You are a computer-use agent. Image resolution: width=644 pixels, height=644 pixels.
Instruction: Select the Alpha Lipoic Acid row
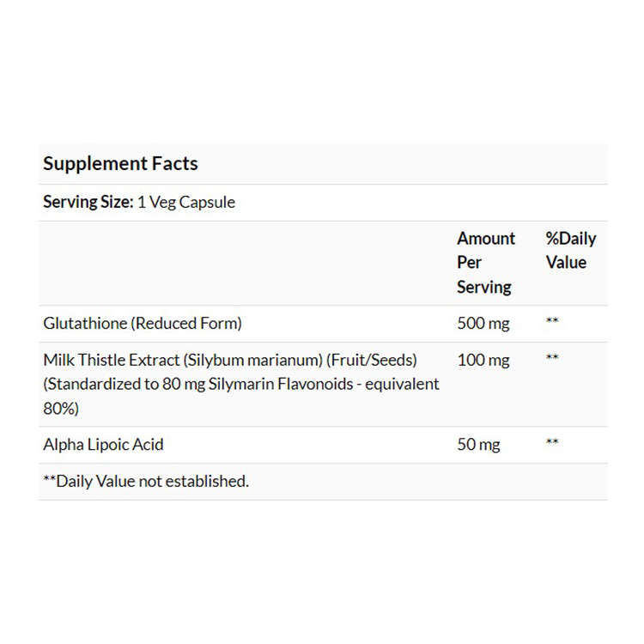click(103, 445)
